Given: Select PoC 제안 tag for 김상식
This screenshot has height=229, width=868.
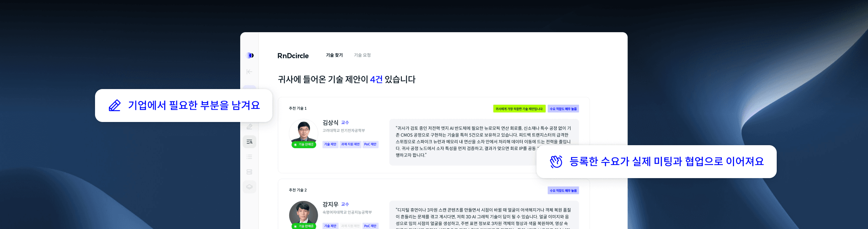Looking at the screenshot, I should pos(370,144).
